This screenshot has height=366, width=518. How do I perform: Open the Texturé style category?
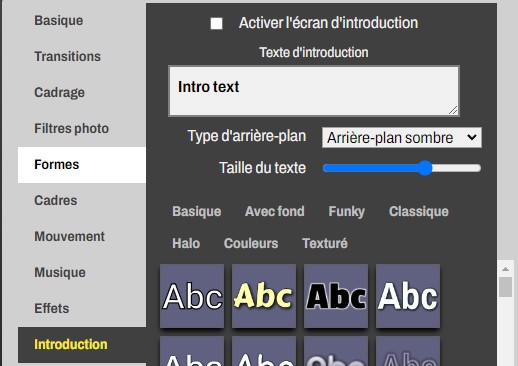pos(325,243)
